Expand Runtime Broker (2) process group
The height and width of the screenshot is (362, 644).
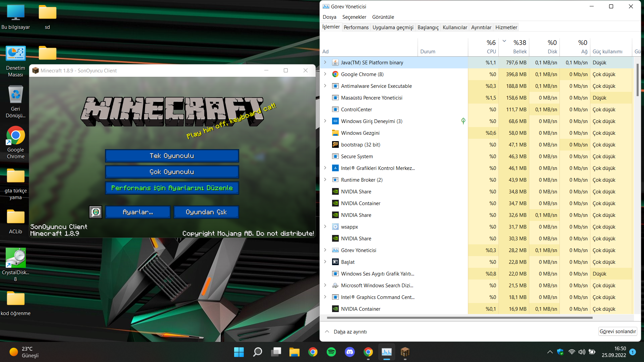pos(325,180)
